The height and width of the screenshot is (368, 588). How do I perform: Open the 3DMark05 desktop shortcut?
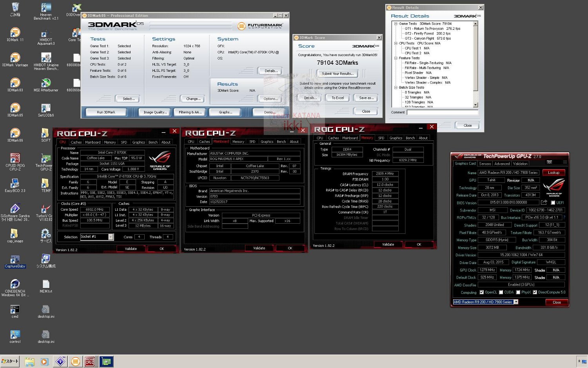click(x=15, y=110)
